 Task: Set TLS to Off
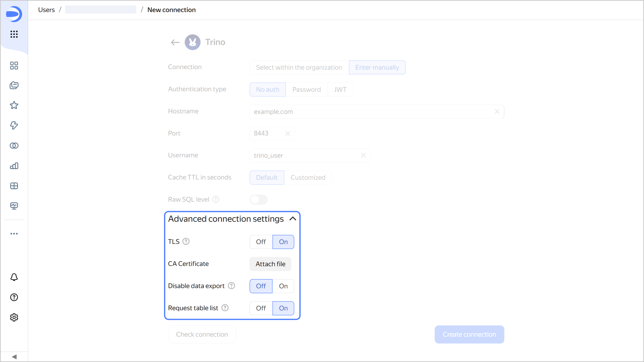pyautogui.click(x=261, y=242)
